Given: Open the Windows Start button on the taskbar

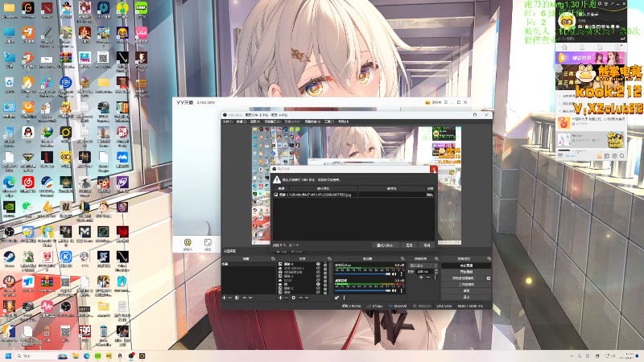Looking at the screenshot, I should click(x=8, y=356).
